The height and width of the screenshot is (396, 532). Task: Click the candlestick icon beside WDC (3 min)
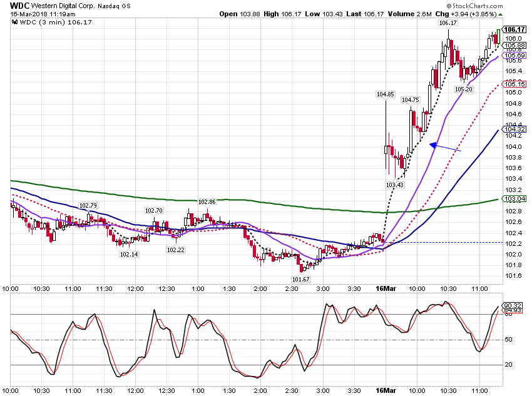click(x=14, y=23)
